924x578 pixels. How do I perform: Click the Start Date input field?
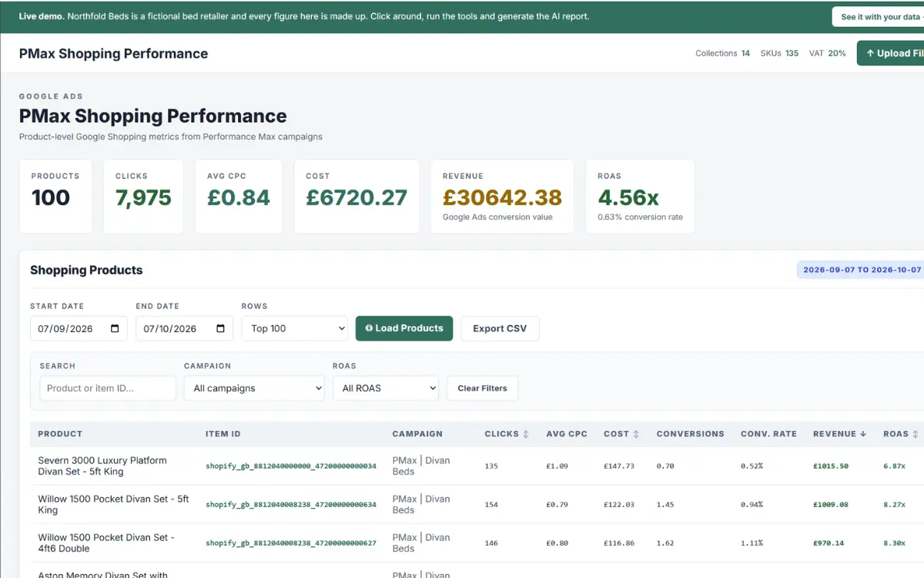79,328
